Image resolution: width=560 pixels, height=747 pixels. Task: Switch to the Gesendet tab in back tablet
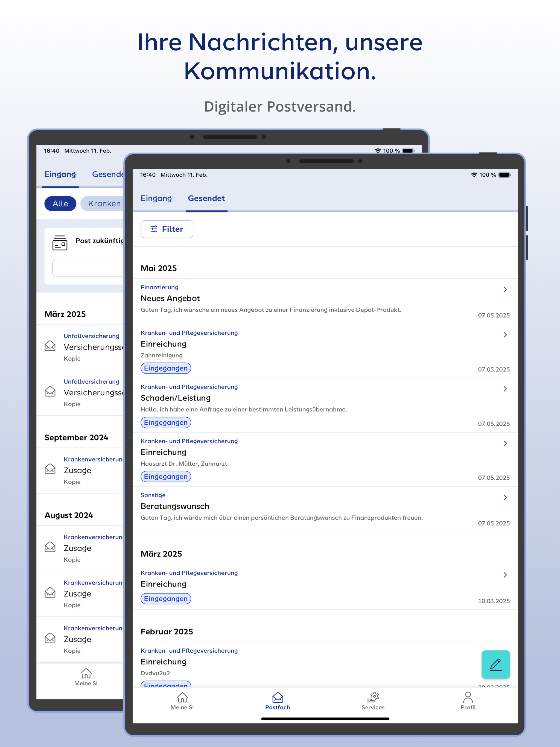(108, 174)
